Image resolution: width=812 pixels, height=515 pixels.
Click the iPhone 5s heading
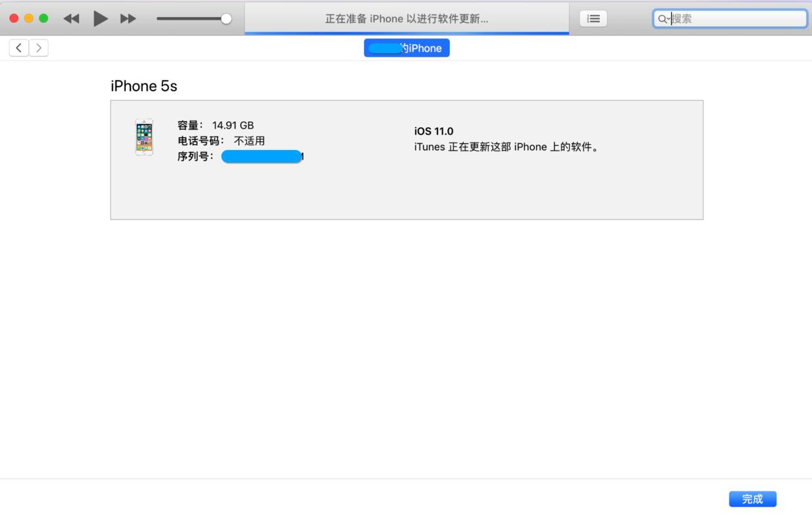(x=143, y=86)
